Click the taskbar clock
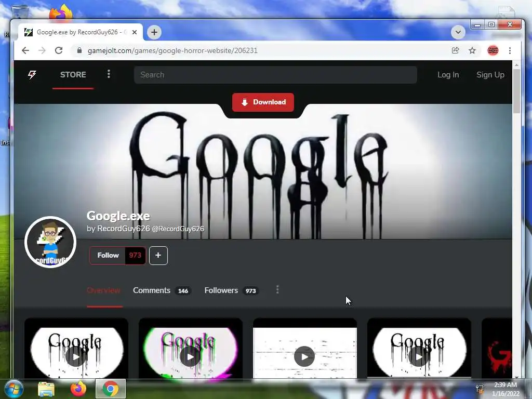The height and width of the screenshot is (399, 532). coord(505,389)
